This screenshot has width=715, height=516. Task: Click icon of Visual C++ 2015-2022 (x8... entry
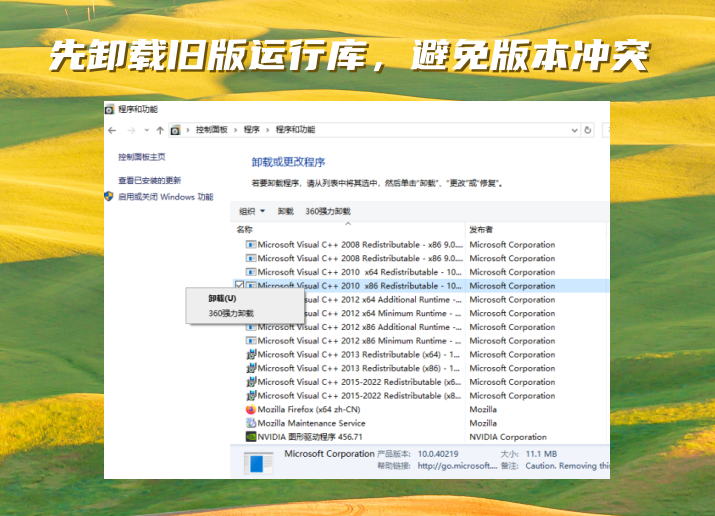click(251, 395)
